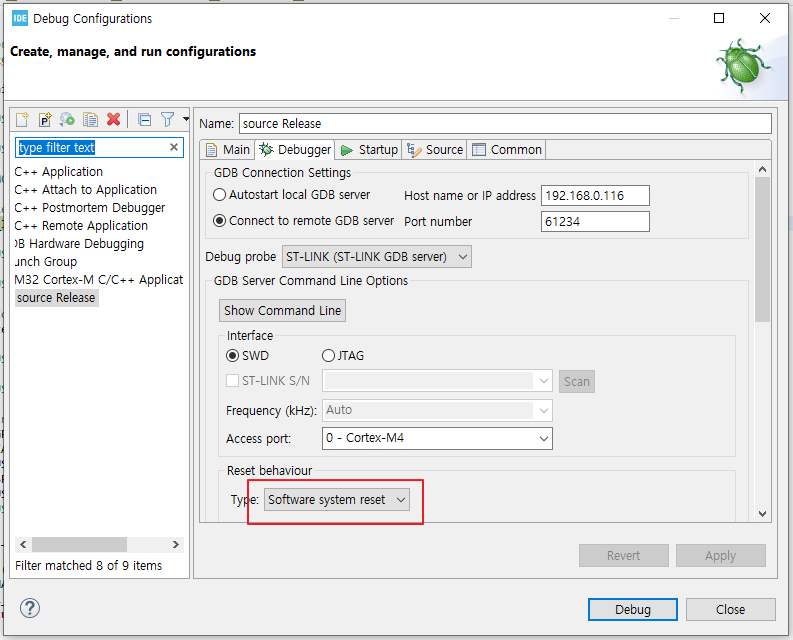This screenshot has width=793, height=640.
Task: Collapse all configurations in the tree
Action: coord(144,120)
